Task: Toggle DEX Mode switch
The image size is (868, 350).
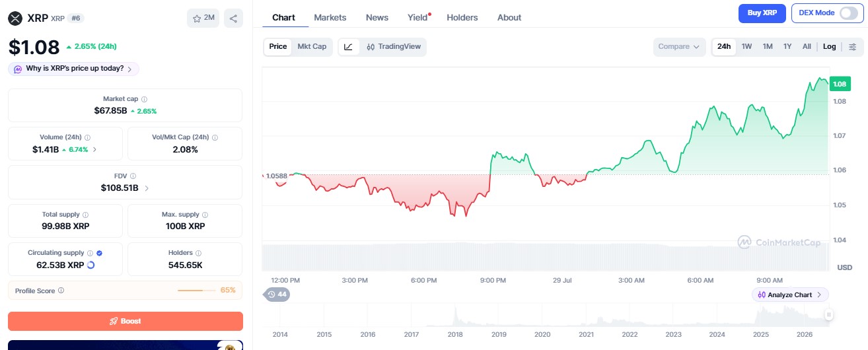Action: pos(848,13)
